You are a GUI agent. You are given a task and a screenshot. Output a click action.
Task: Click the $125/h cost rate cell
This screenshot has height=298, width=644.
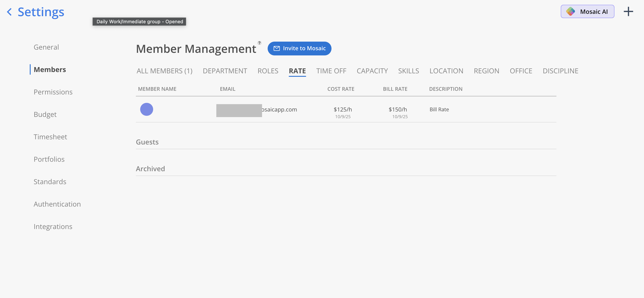coord(342,110)
